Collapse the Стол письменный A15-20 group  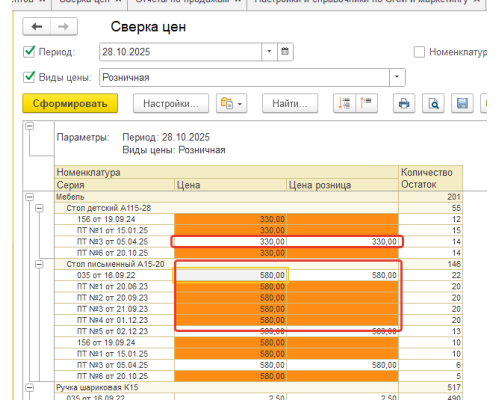click(x=39, y=264)
